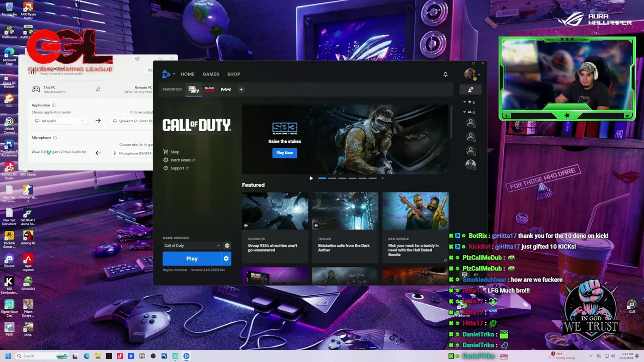Open Apex Legends desktop icon
The width and height of the screenshot is (644, 362).
click(28, 263)
